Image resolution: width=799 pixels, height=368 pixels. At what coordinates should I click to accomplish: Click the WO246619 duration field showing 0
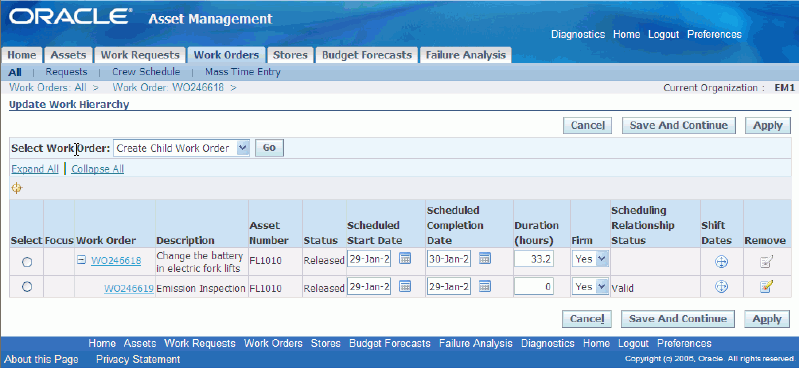tap(534, 286)
